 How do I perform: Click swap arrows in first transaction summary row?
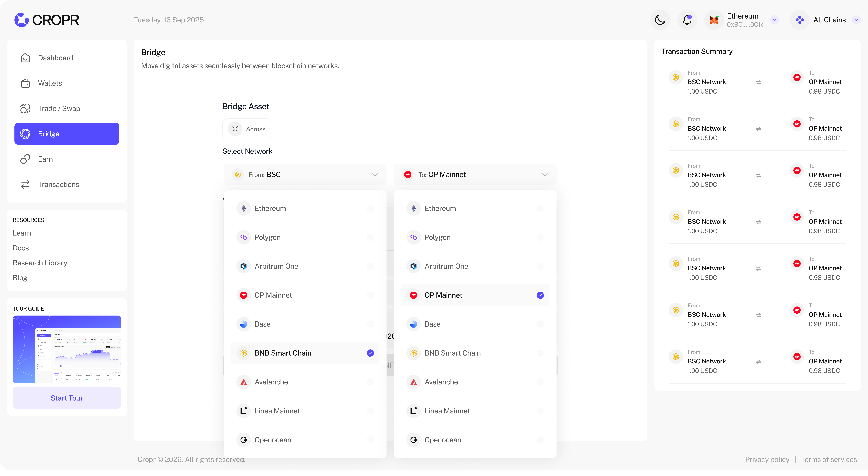758,82
